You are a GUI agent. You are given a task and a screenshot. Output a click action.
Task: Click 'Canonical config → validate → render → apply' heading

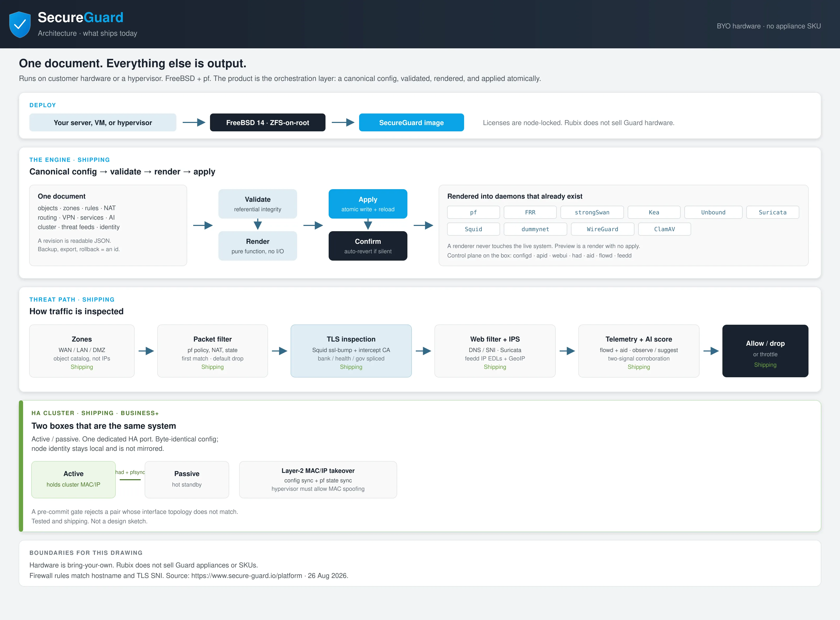(x=122, y=172)
